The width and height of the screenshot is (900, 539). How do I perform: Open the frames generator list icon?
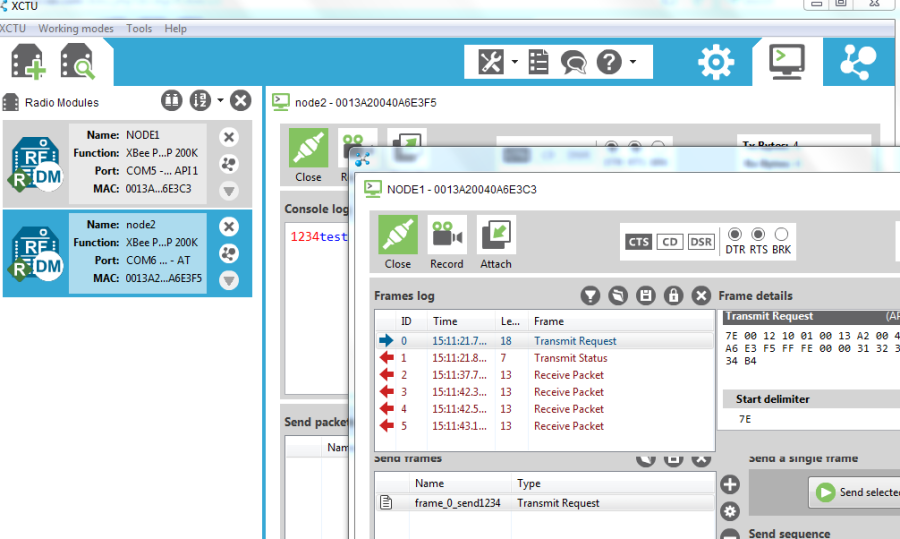point(538,61)
